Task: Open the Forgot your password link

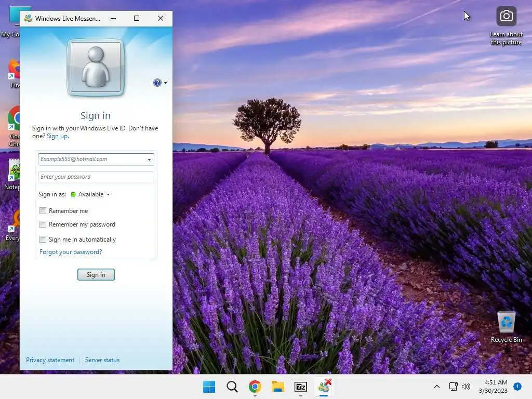Action: [71, 252]
